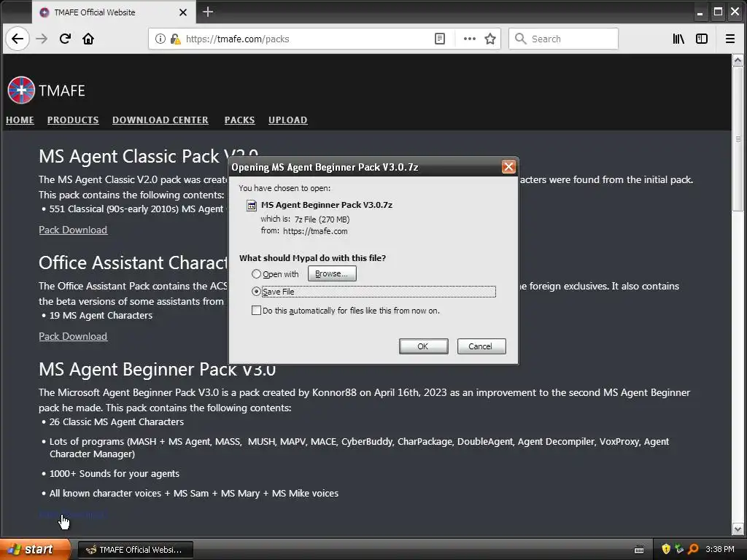Image resolution: width=747 pixels, height=560 pixels.
Task: Click the insecure connection lock icon
Action: tap(175, 39)
